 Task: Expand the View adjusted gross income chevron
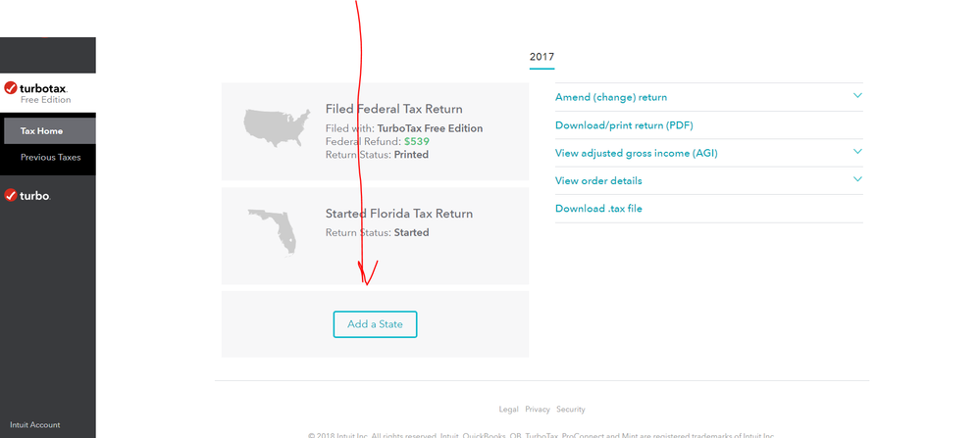[x=857, y=152]
